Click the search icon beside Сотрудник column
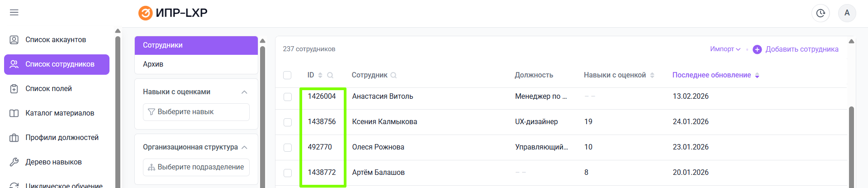 [394, 75]
